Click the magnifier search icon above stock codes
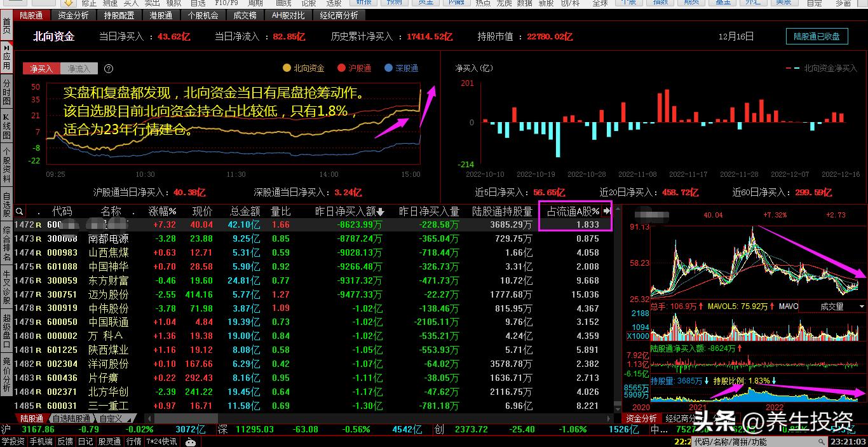Image resolution: width=868 pixels, height=447 pixels. [x=18, y=210]
